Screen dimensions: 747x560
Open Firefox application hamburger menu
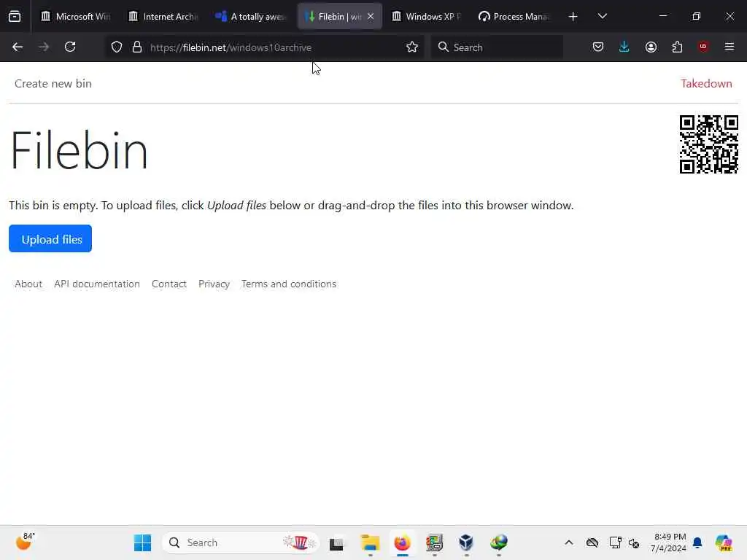pyautogui.click(x=729, y=47)
